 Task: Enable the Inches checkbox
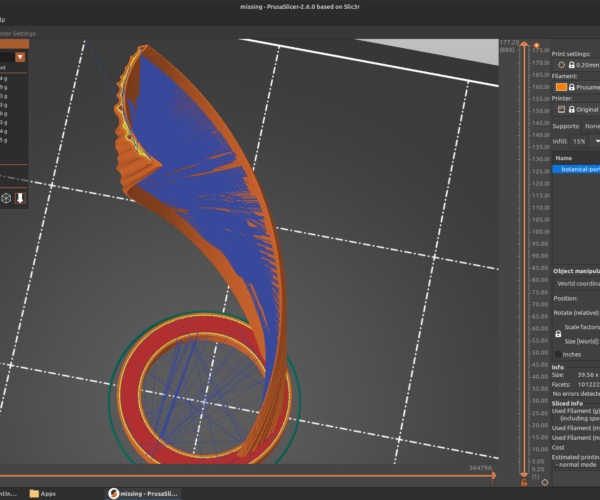(x=559, y=354)
